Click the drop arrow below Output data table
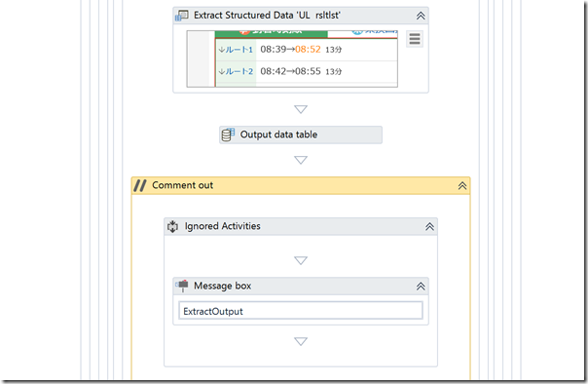Viewport: 588px width, 384px height. coord(301,160)
